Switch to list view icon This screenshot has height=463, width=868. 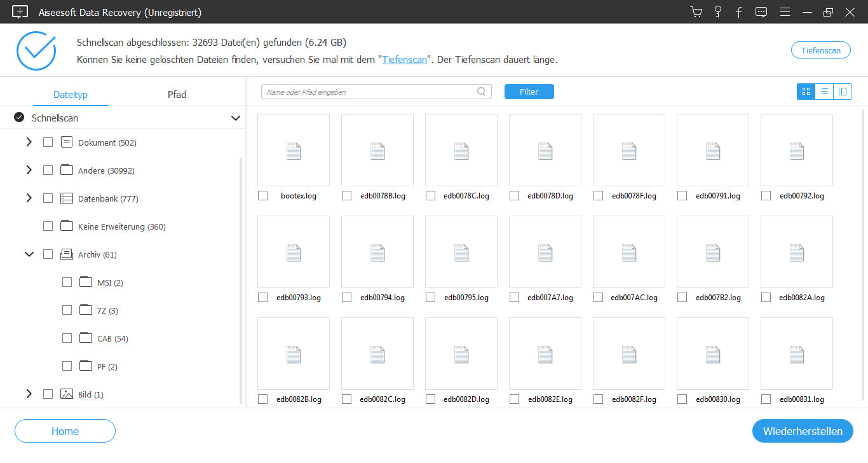click(x=824, y=91)
